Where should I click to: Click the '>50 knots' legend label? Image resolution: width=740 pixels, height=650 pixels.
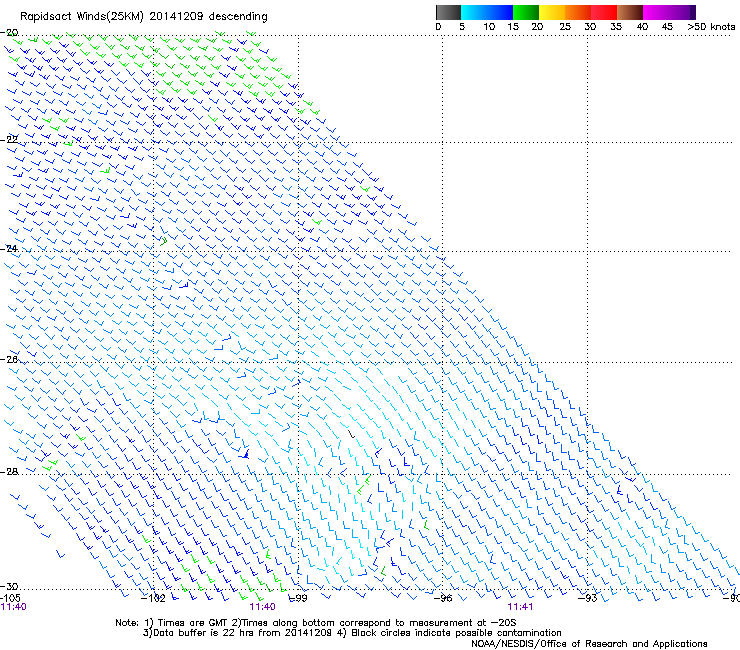click(711, 27)
